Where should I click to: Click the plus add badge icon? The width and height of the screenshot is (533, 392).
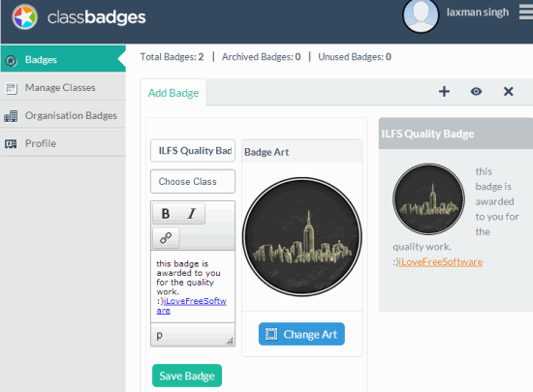pyautogui.click(x=444, y=91)
